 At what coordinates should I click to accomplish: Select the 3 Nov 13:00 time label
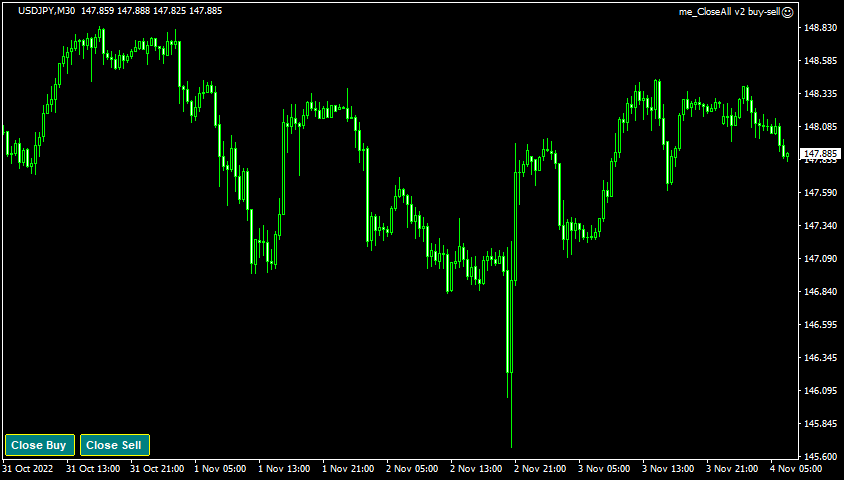[x=669, y=468]
